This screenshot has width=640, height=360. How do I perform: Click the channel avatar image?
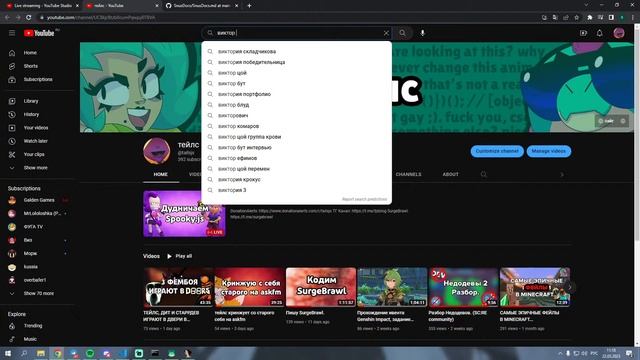tap(157, 151)
